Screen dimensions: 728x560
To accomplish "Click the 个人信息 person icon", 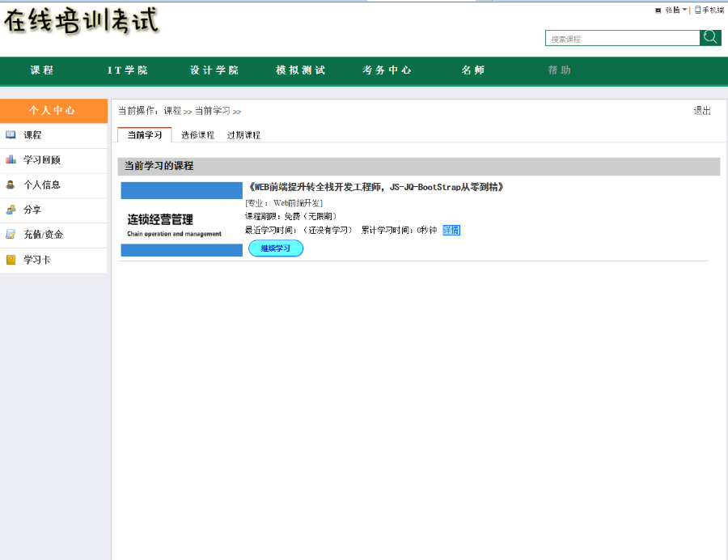I will [11, 185].
